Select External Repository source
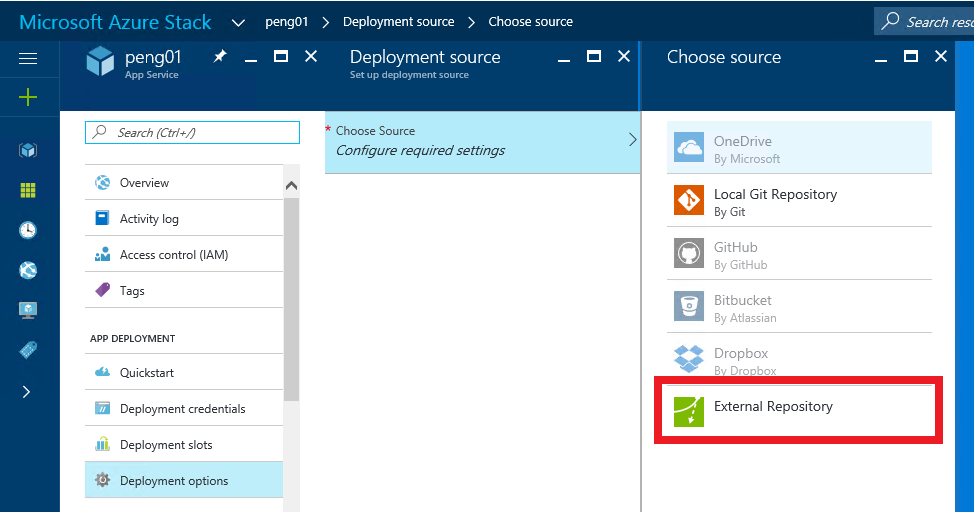974x512 pixels. (x=799, y=411)
